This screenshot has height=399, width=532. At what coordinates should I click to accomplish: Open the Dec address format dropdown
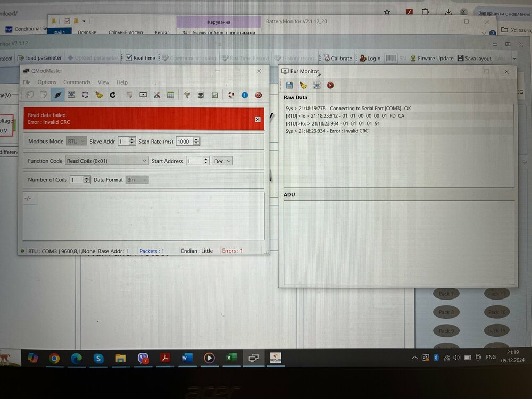pyautogui.click(x=222, y=161)
